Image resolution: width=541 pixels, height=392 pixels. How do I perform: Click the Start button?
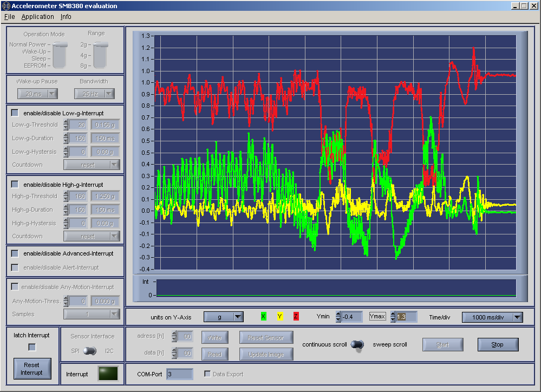442,344
